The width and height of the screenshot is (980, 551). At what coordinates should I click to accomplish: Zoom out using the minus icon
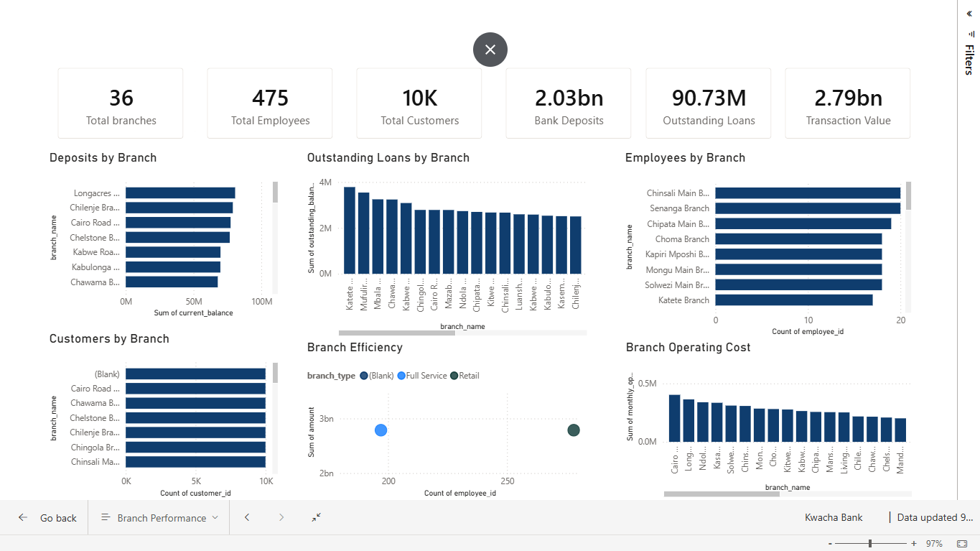[x=830, y=544]
